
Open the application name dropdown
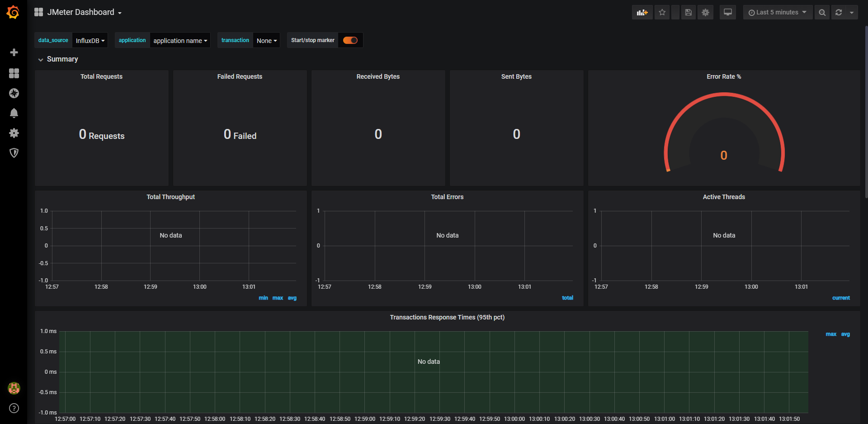[x=180, y=41]
